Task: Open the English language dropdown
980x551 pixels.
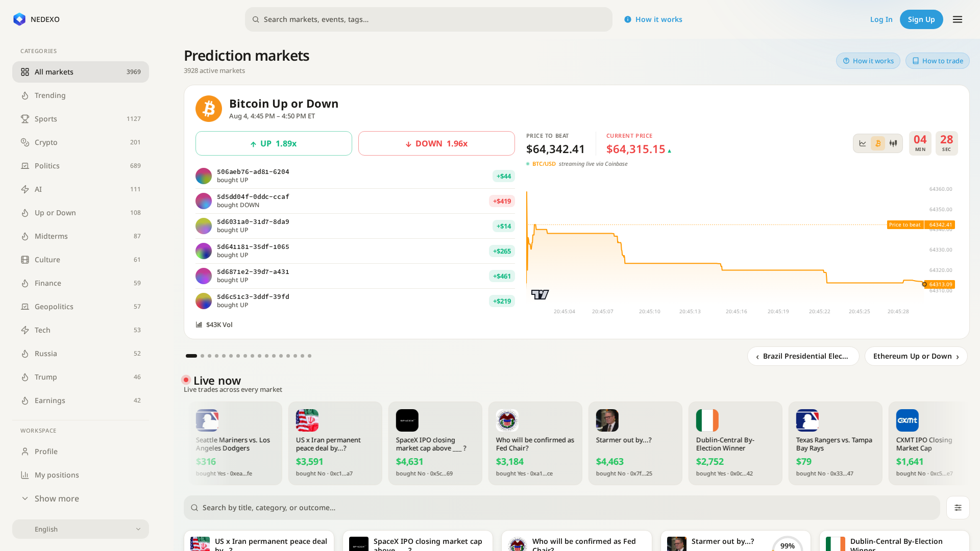Action: pyautogui.click(x=81, y=529)
